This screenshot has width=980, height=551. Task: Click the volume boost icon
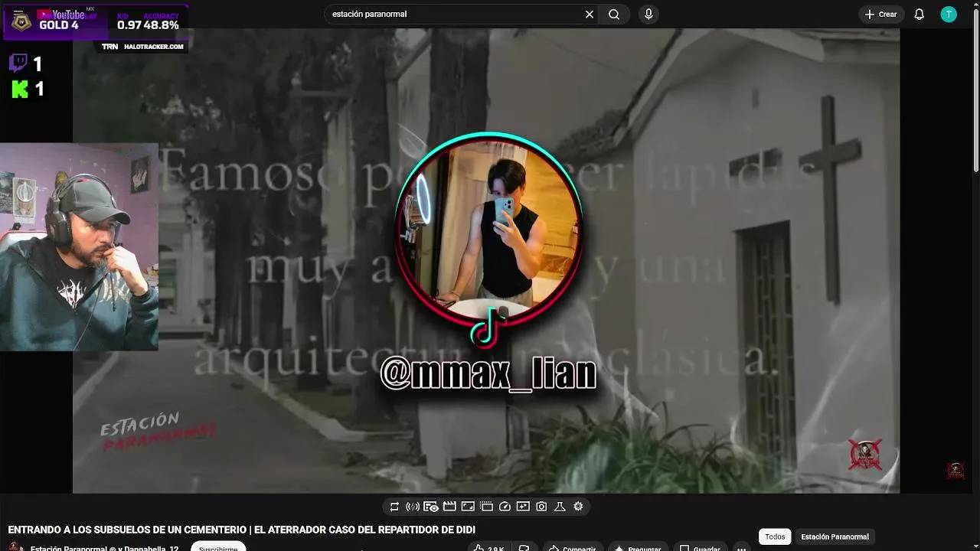(x=413, y=507)
